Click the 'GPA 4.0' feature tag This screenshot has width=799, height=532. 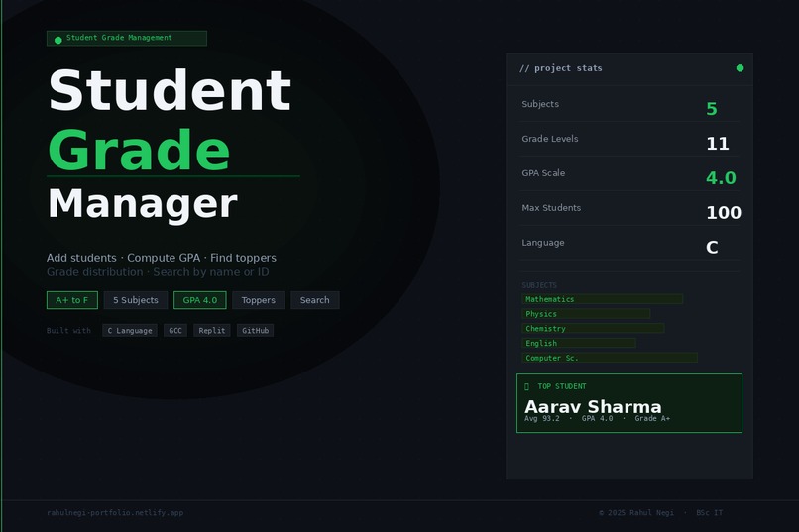[x=200, y=300]
